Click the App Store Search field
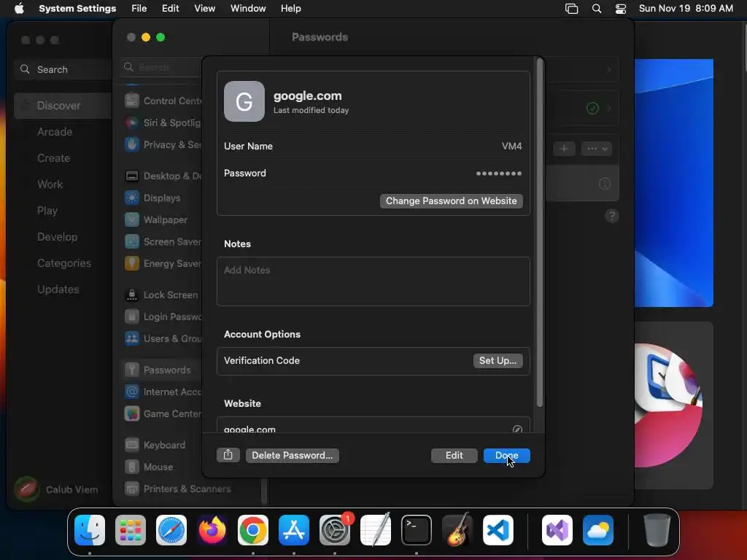The width and height of the screenshot is (747, 560). [63, 69]
